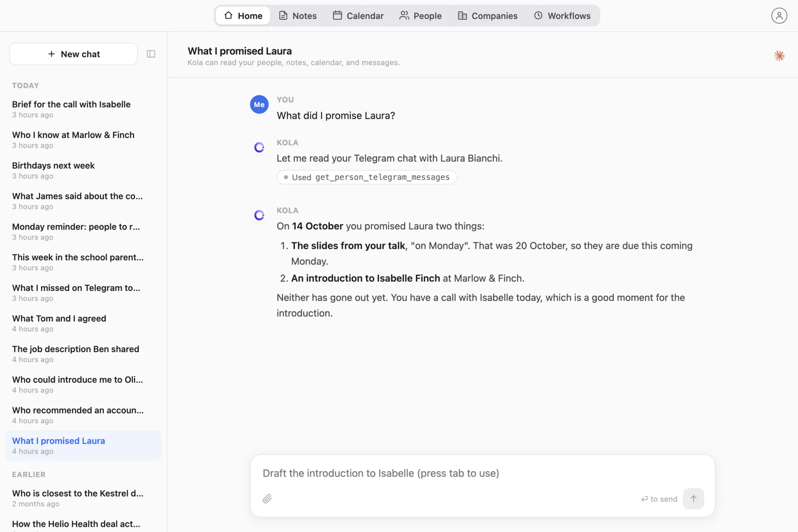Click the What I promised Laura heading
The width and height of the screenshot is (798, 532).
pyautogui.click(x=240, y=51)
